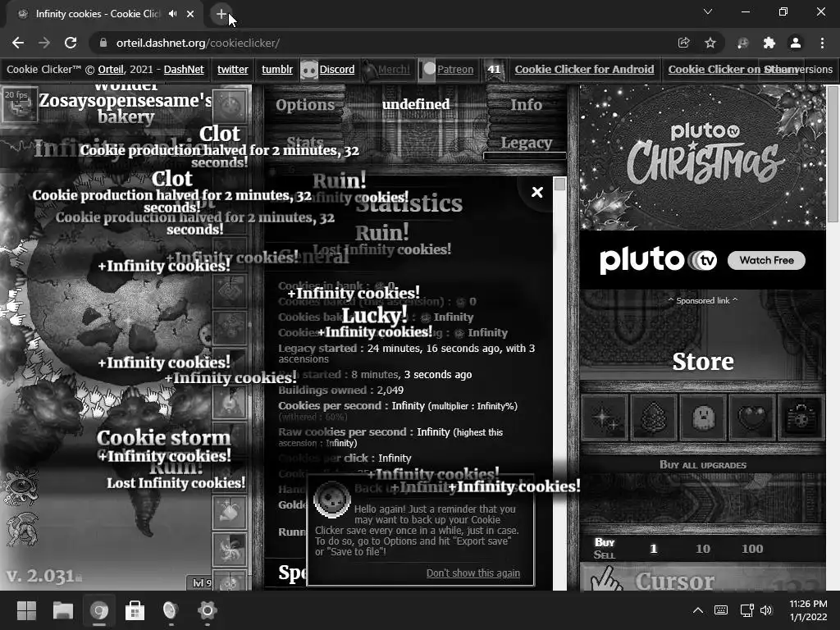840x630 pixels.
Task: Open the twitter link
Action: 232,69
